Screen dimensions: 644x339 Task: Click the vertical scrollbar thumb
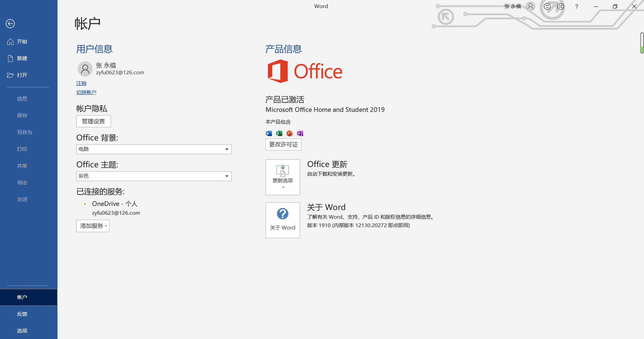tap(642, 43)
